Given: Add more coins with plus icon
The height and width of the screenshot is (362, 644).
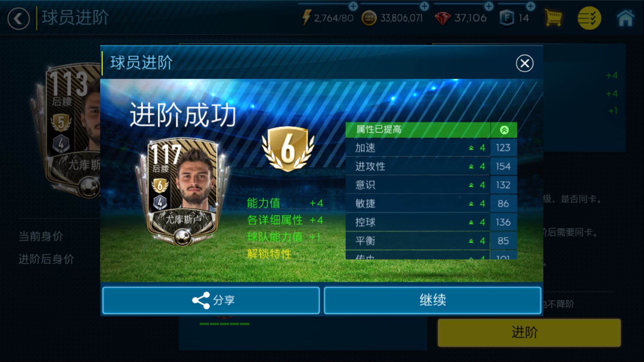Looking at the screenshot, I should (x=424, y=6).
